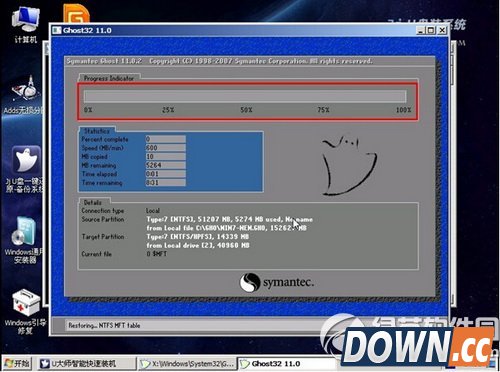Maximize the Ghost32 11.0 window
This screenshot has height=372, width=500.
pos(431,30)
